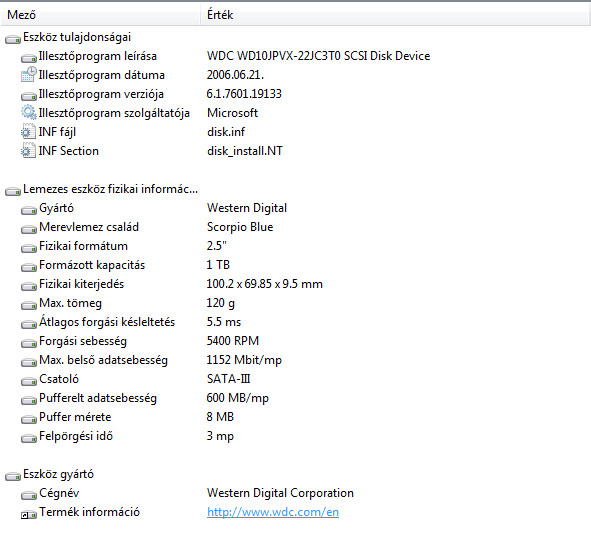Click the Eszköz gyártó group icon
This screenshot has width=591, height=550.
click(13, 476)
